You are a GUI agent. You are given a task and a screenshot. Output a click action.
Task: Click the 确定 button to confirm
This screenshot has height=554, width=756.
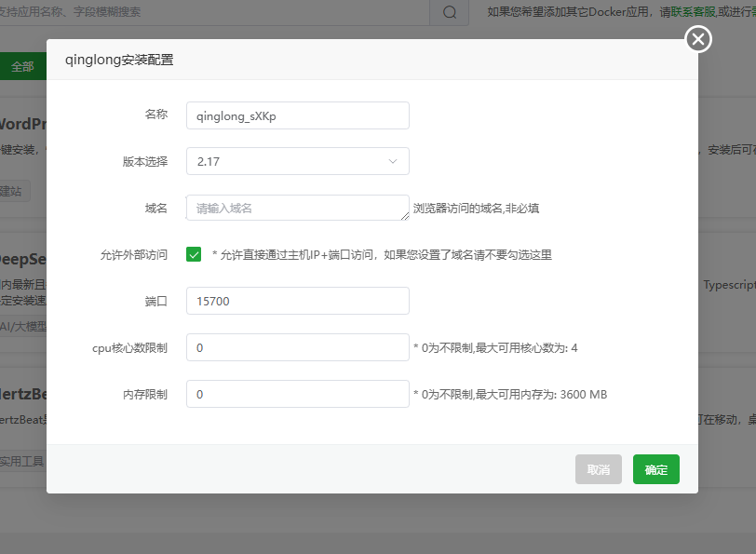[655, 470]
